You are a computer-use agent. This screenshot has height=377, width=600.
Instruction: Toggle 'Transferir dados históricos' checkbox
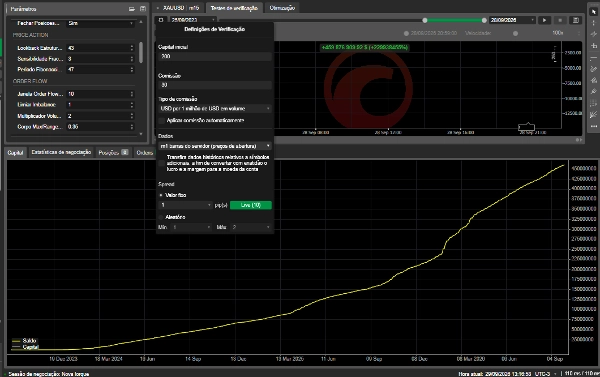click(x=161, y=163)
